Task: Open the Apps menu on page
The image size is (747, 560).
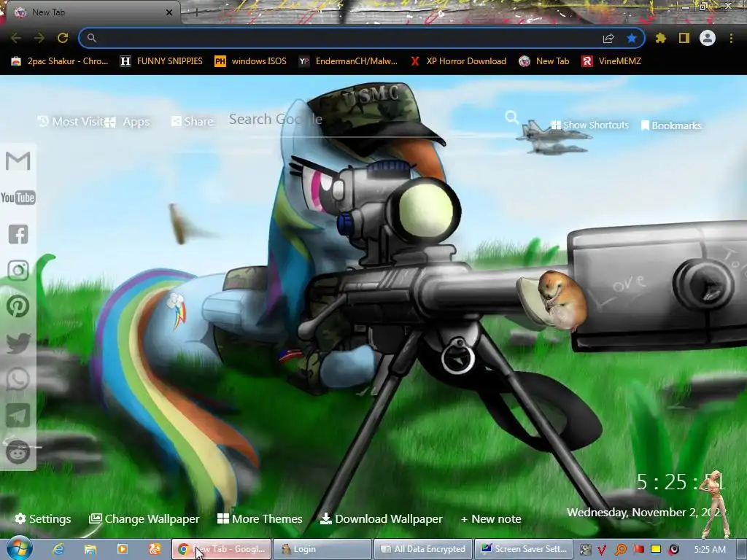Action: click(128, 122)
